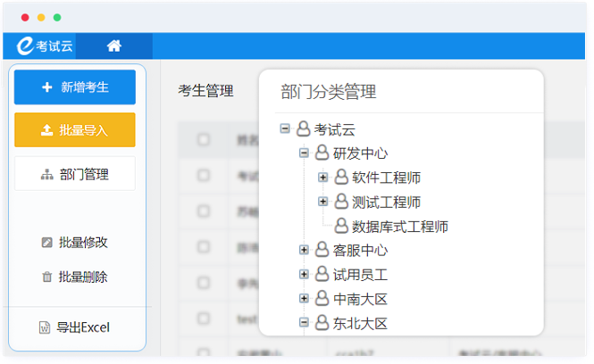Check the second row checkbox in table

[x=204, y=211]
